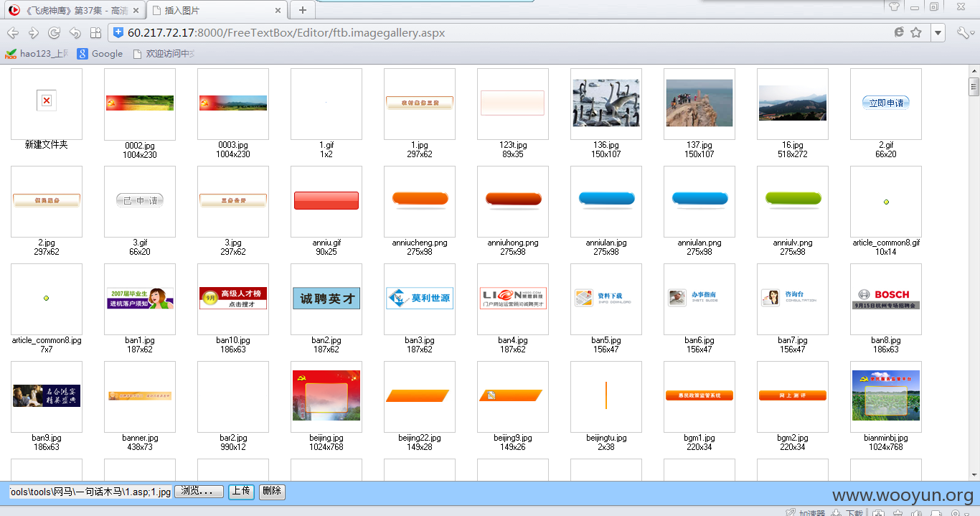This screenshot has width=980, height=516.
Task: Select the ban8.jpg BOSCH thumbnail
Action: [x=886, y=299]
